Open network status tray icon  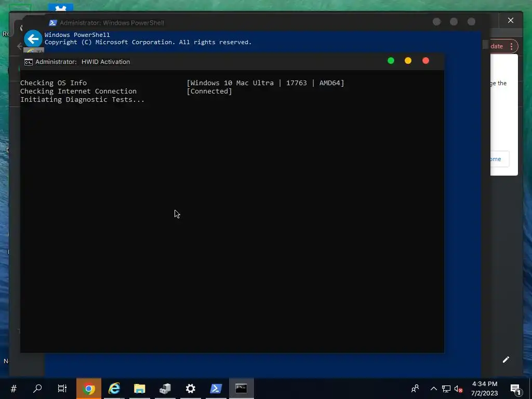coord(446,389)
